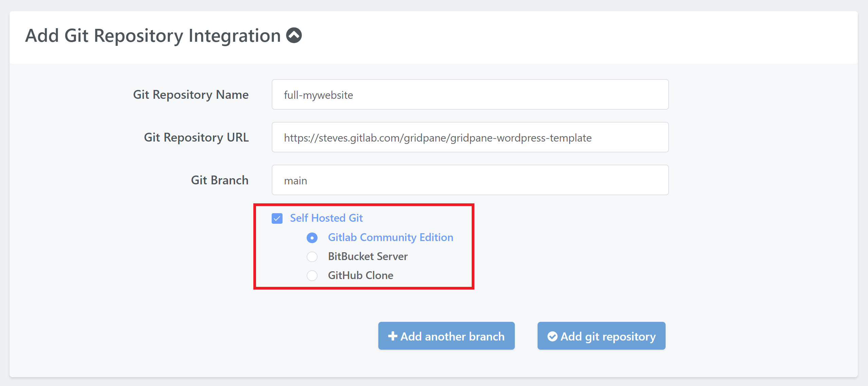Click the Gitlab Community Edition label
Image resolution: width=868 pixels, height=386 pixels.
coord(390,237)
